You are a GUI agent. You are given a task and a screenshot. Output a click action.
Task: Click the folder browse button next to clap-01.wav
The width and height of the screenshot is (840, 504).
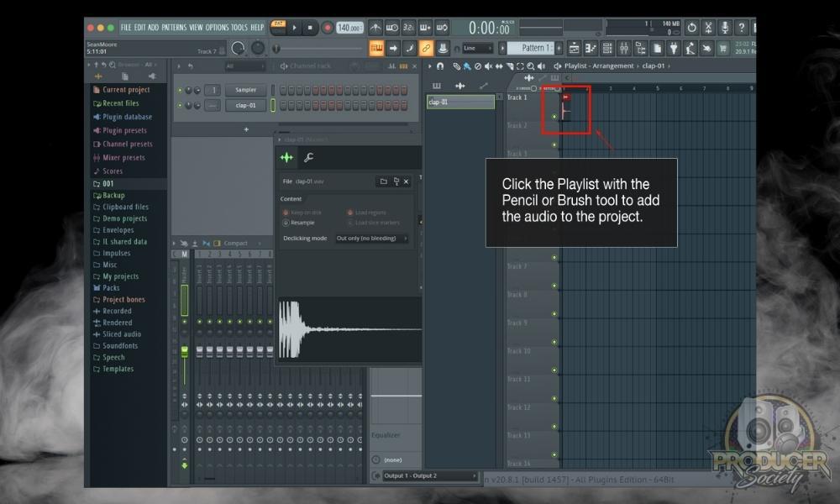coord(384,181)
